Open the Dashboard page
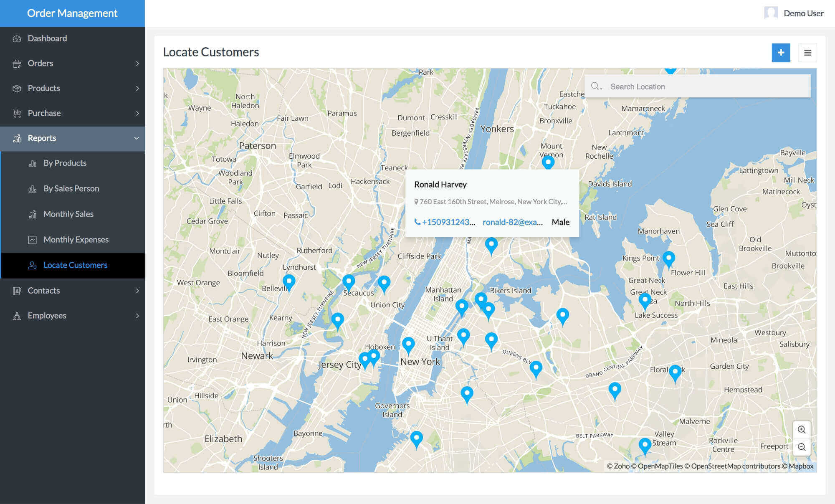Image resolution: width=835 pixels, height=504 pixels. 47,38
